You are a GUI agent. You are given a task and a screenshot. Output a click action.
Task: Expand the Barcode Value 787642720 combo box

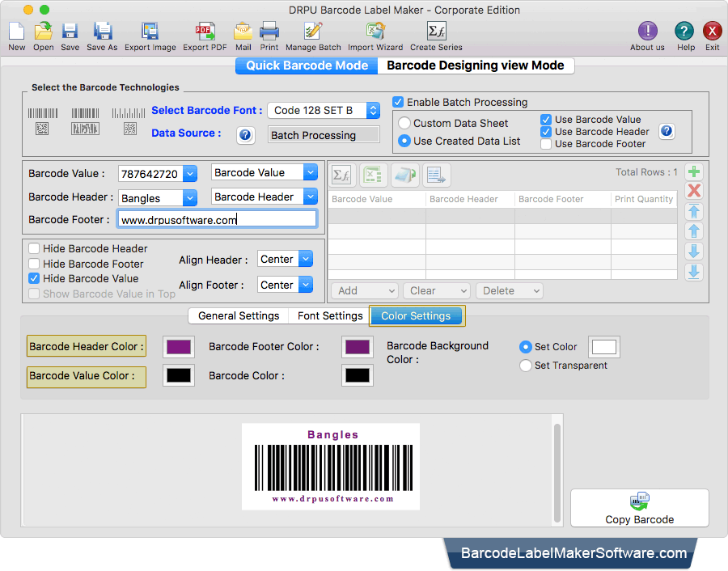[x=189, y=174]
